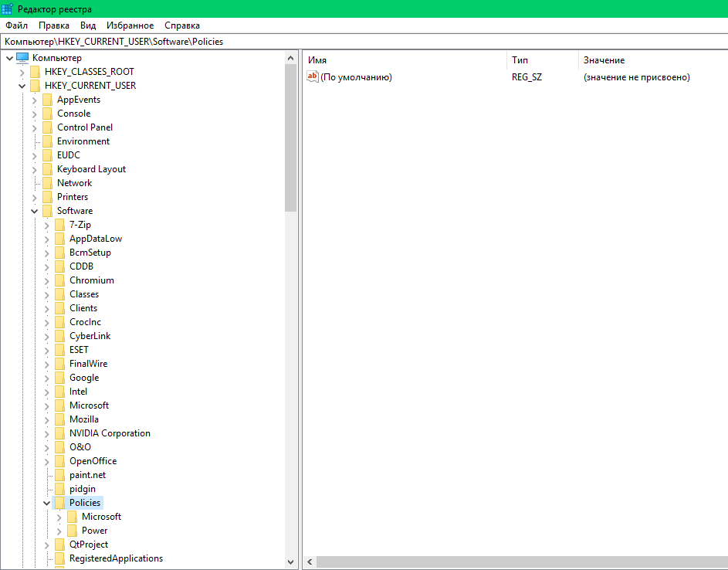Select the QtProject registry key
Image resolution: width=728 pixels, height=570 pixels.
[x=89, y=545]
